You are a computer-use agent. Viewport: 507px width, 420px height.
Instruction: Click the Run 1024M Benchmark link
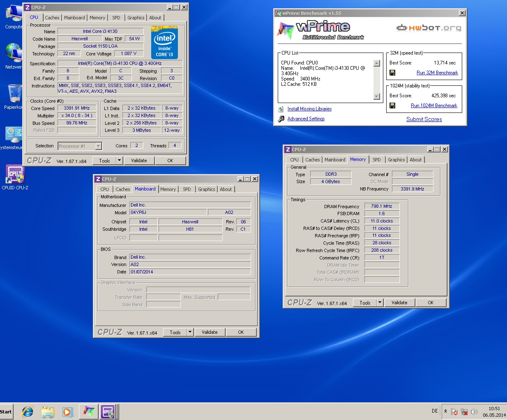pos(434,106)
